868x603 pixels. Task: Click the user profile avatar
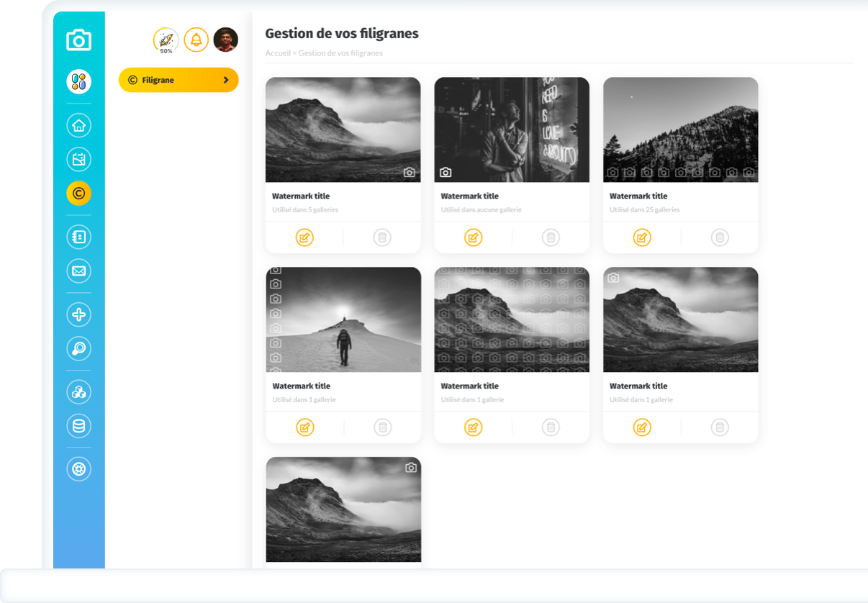click(226, 40)
